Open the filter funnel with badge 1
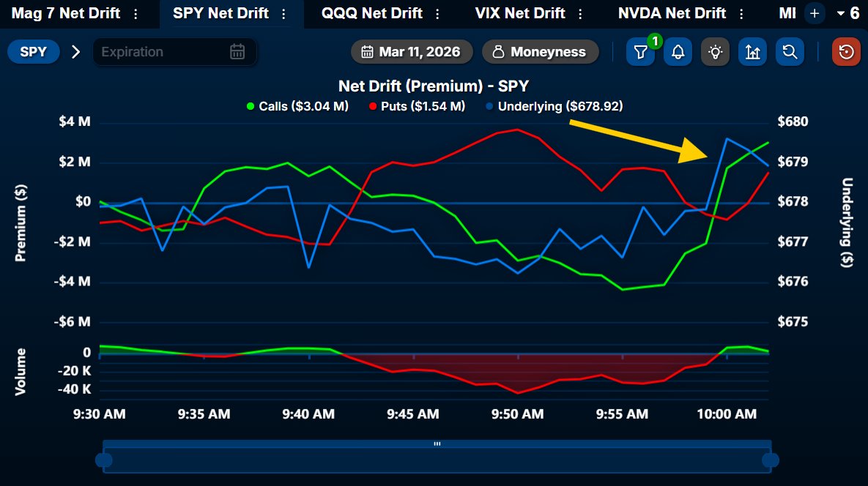This screenshot has width=868, height=486. click(640, 52)
